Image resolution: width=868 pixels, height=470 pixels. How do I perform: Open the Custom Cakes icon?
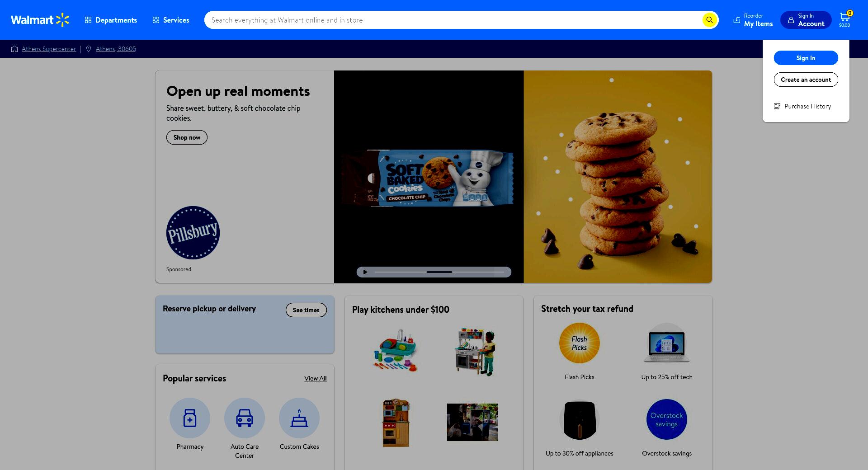coord(299,418)
